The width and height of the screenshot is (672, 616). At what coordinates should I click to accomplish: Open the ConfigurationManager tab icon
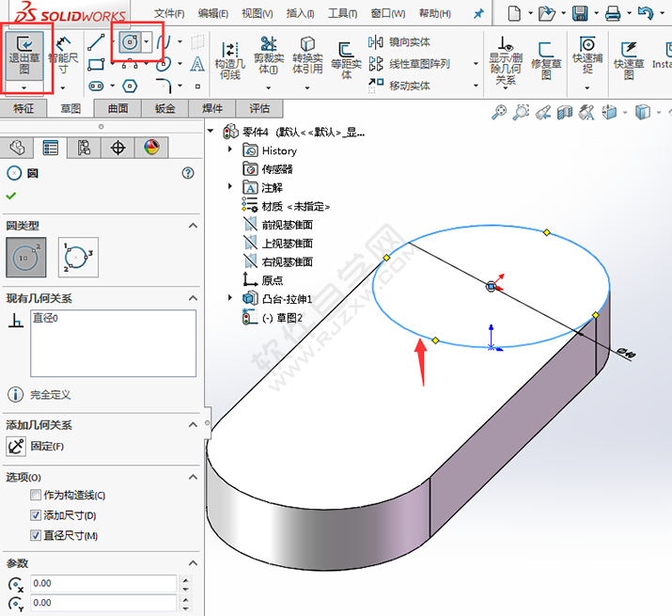84,148
